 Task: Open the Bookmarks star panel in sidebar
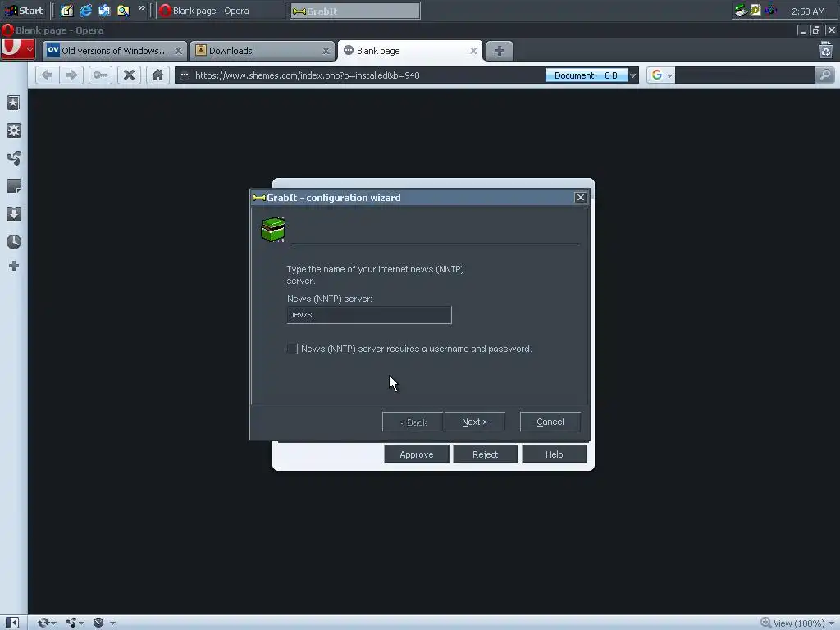(13, 103)
